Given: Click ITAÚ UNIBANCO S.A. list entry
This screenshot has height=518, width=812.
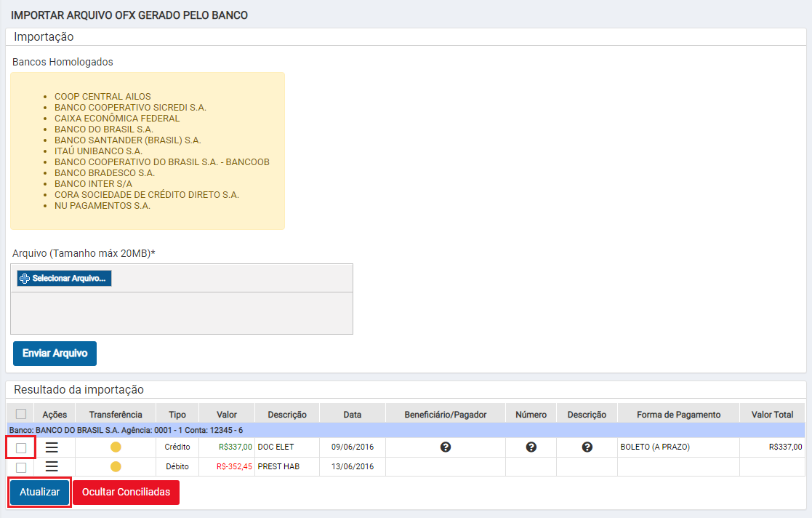Looking at the screenshot, I should (98, 151).
